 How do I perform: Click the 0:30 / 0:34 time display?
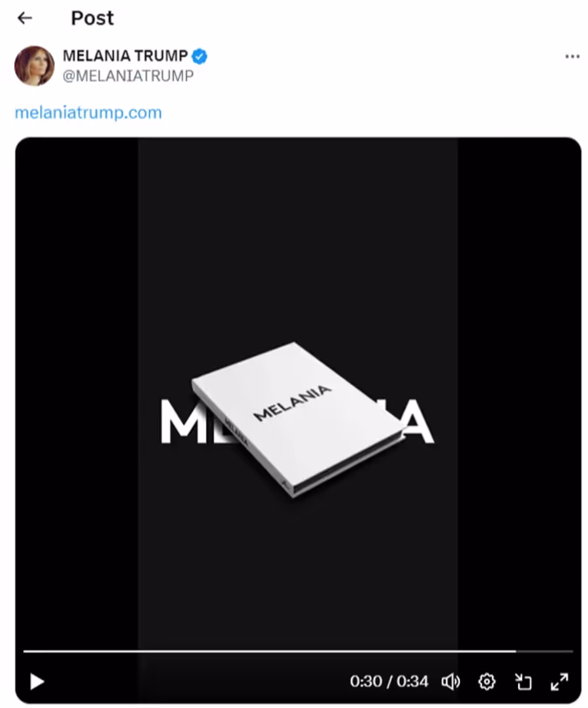(x=389, y=681)
